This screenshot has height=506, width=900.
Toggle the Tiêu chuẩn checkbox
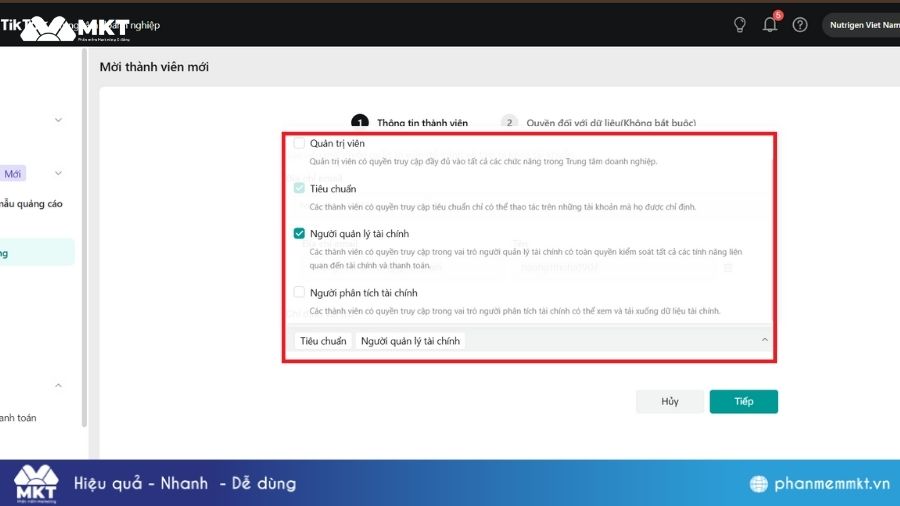[x=299, y=189]
